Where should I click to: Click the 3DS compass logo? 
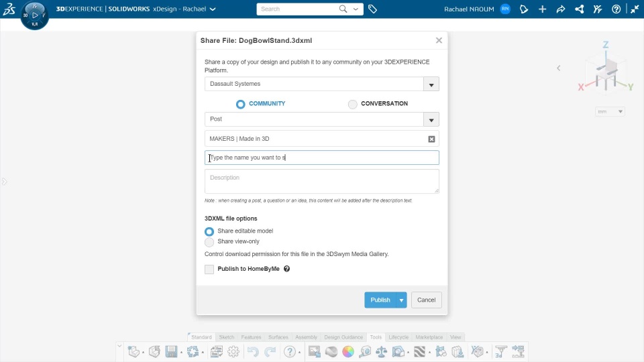34,15
